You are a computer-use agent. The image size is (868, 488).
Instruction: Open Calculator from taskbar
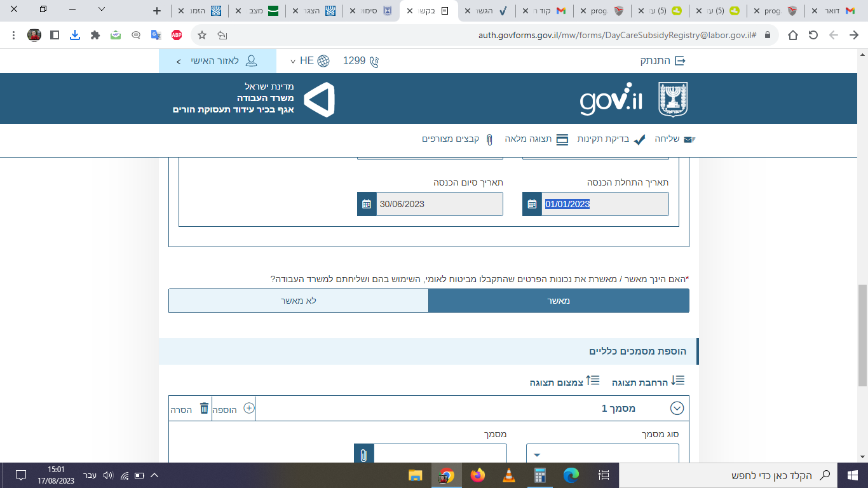pyautogui.click(x=540, y=475)
